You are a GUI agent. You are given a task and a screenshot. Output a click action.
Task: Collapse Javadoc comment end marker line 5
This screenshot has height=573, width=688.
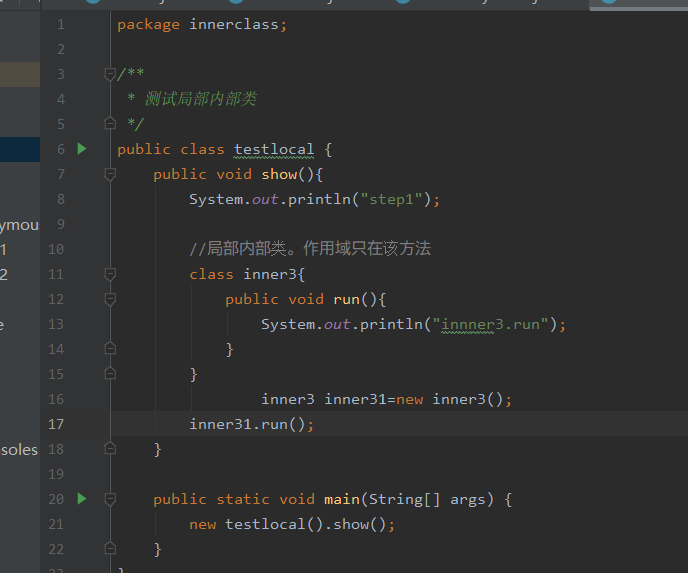pyautogui.click(x=110, y=124)
